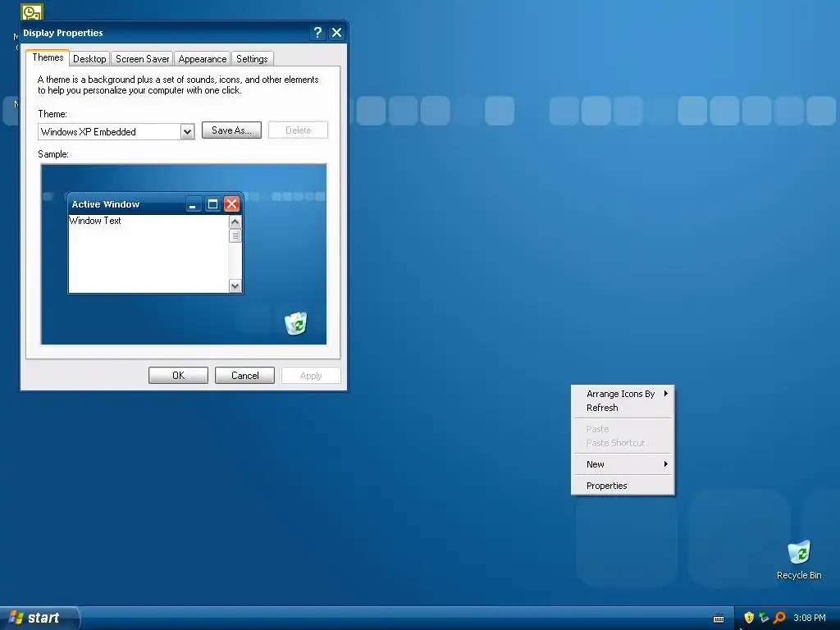Screen dimensions: 840x630
Task: Click the Theme: label
Action: coord(52,114)
